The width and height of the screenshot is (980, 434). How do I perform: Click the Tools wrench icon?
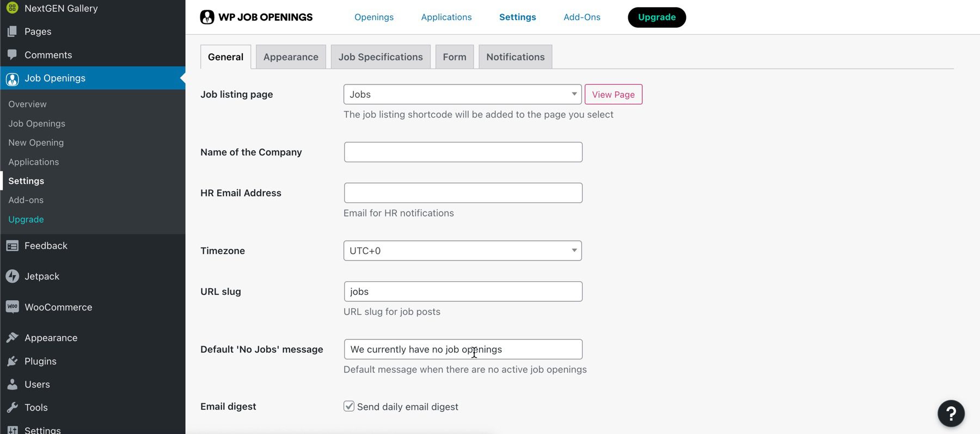pyautogui.click(x=11, y=407)
